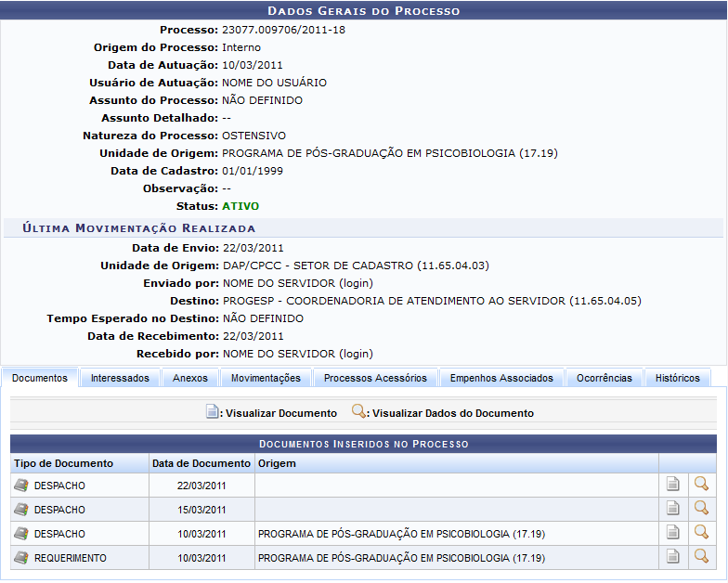The width and height of the screenshot is (728, 583).
Task: Click printer icon beside DESPACHO 22/03/2011
Action: point(21,485)
